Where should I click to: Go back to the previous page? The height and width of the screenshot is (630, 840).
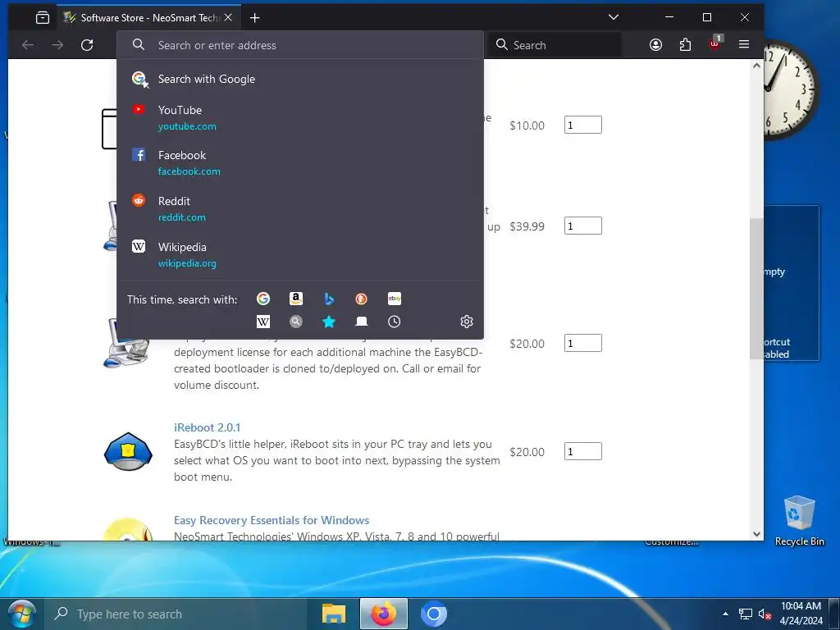pyautogui.click(x=28, y=45)
